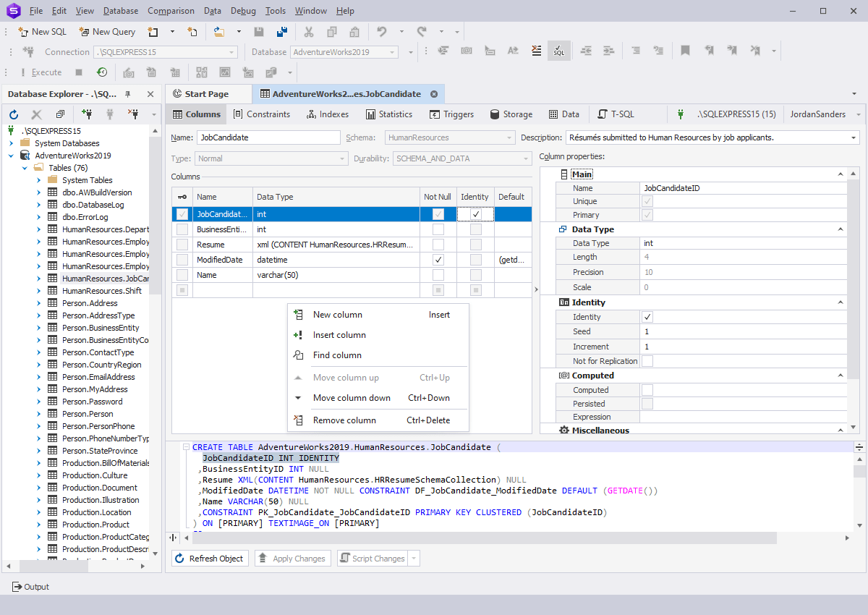This screenshot has width=868, height=615.
Task: Refresh the Database Explorer tree
Action: click(14, 114)
